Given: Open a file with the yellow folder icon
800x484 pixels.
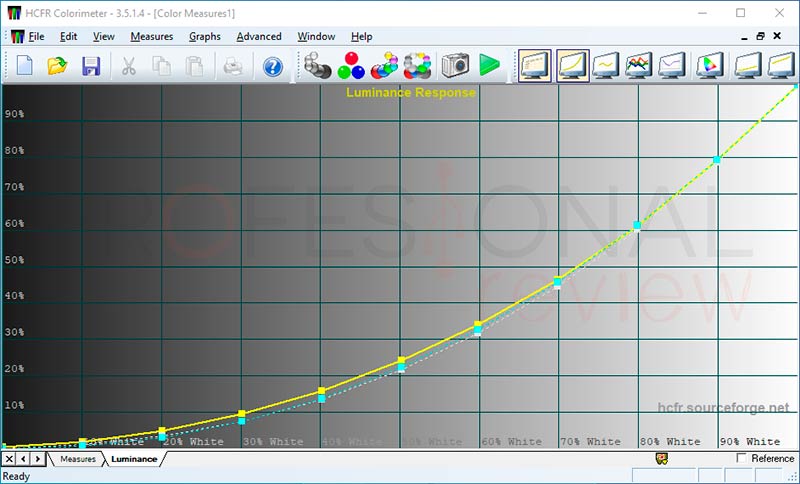Looking at the screenshot, I should [x=58, y=66].
